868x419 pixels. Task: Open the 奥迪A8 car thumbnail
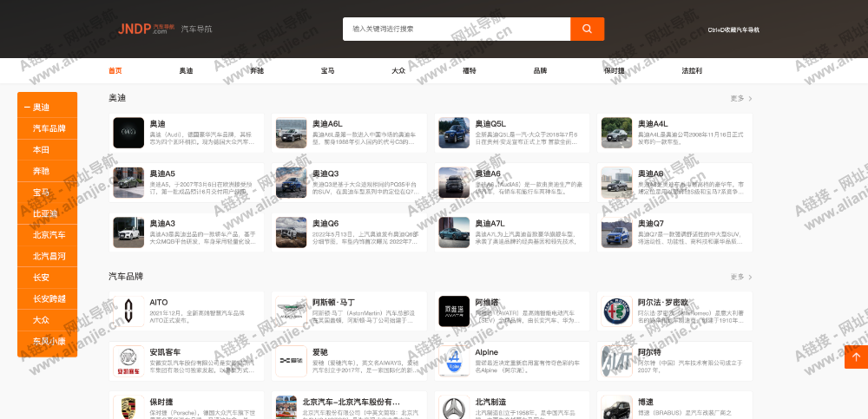[616, 183]
